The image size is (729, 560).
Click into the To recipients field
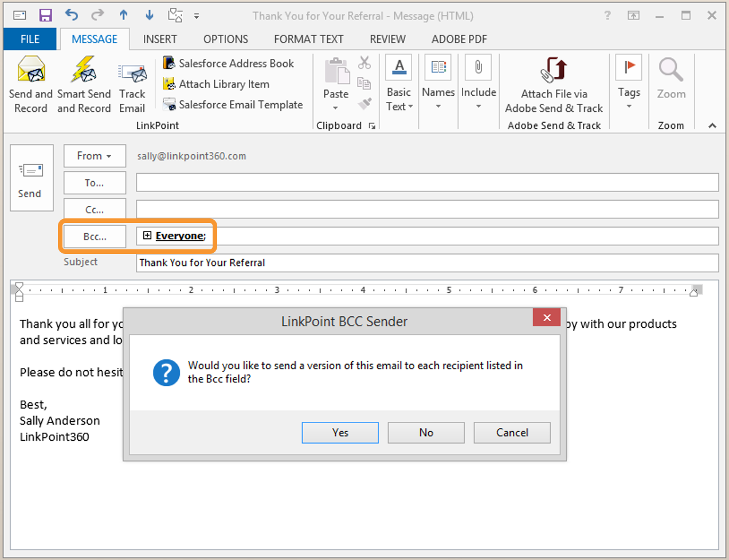click(x=427, y=183)
